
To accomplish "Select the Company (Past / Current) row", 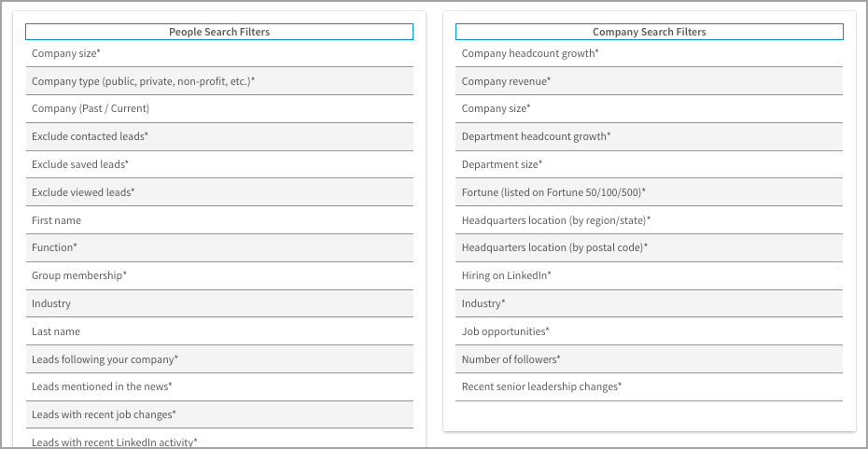I will coord(91,108).
